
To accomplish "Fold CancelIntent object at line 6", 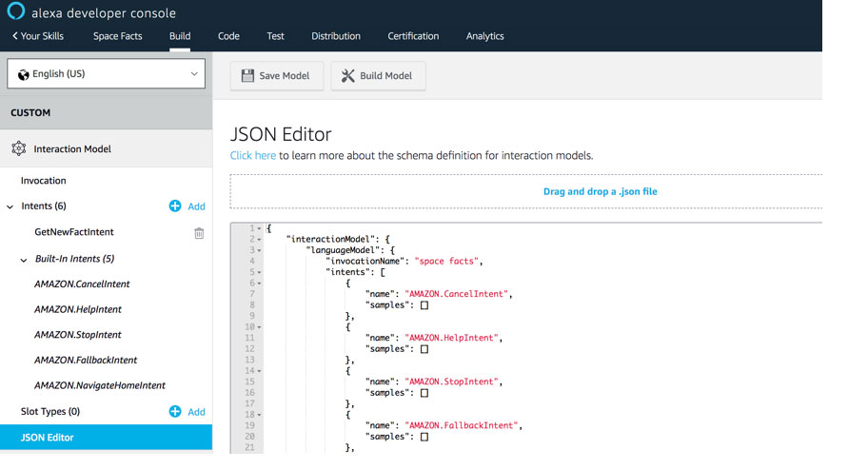I will [x=259, y=284].
